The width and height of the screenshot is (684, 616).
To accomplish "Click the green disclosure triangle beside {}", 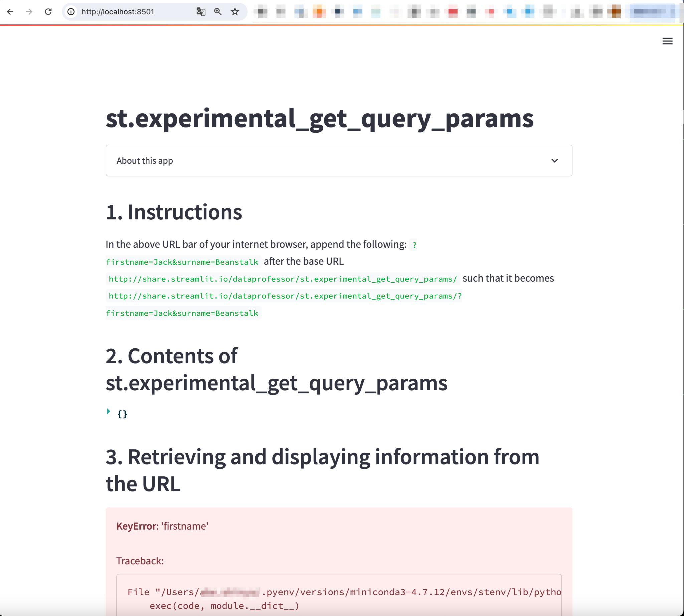I will 108,411.
